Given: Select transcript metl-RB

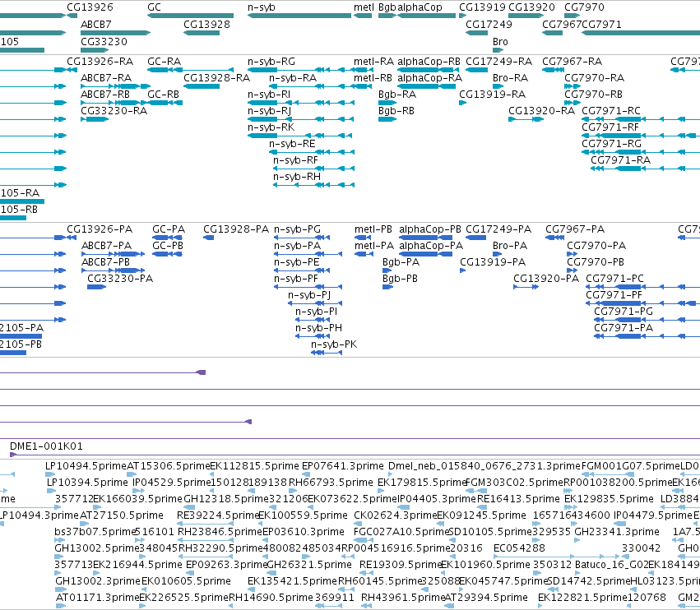Looking at the screenshot, I should click(x=373, y=78).
